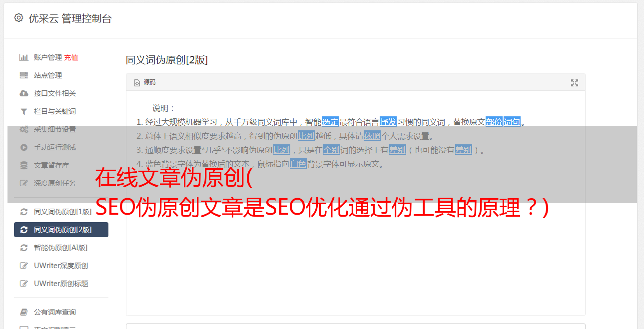Click the 同义词伪原创[1版] refresh icon
The height and width of the screenshot is (329, 644).
pyautogui.click(x=23, y=212)
